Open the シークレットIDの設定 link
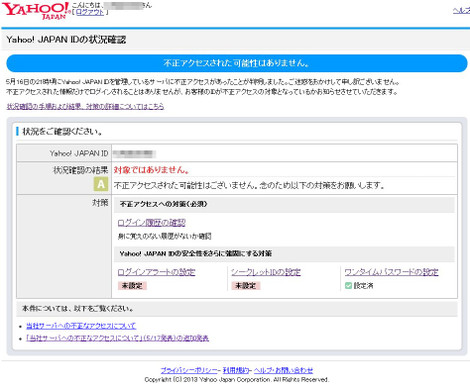The width and height of the screenshot is (470, 388). coord(266,272)
